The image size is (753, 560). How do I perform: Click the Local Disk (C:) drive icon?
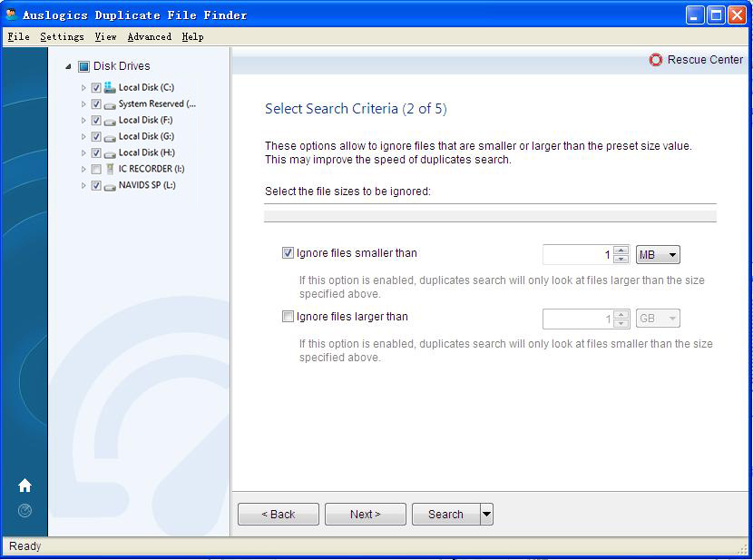pos(110,87)
